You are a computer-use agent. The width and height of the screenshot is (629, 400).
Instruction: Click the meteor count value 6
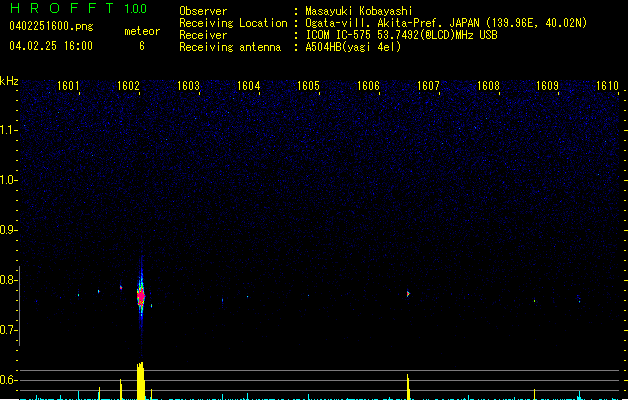click(x=141, y=46)
